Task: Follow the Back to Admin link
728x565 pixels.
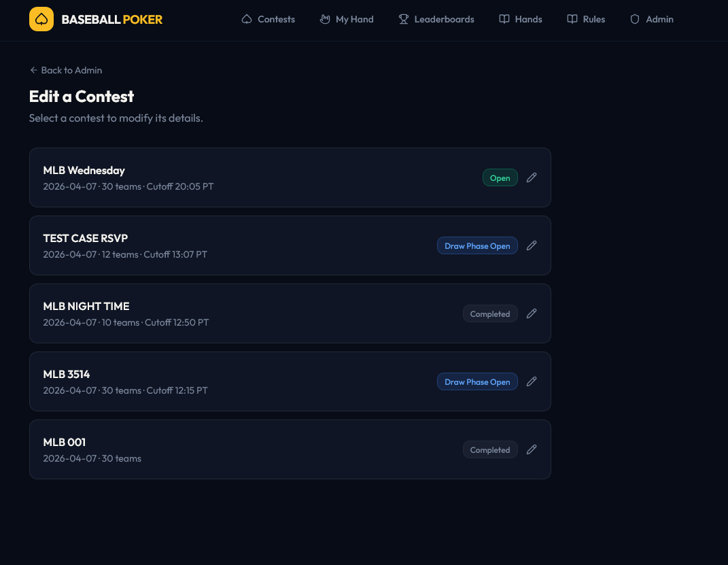Action: point(66,70)
